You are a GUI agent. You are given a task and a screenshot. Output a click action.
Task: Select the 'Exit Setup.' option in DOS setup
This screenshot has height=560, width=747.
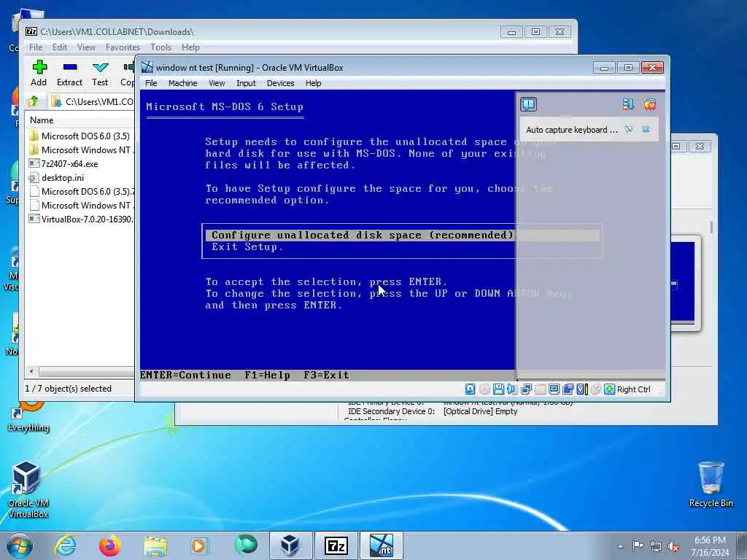click(247, 246)
